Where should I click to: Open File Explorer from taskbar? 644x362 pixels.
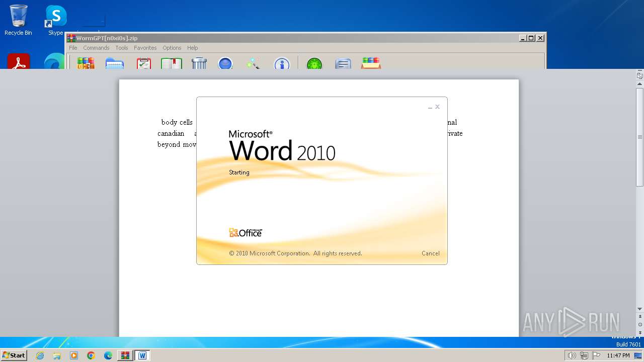[57, 355]
